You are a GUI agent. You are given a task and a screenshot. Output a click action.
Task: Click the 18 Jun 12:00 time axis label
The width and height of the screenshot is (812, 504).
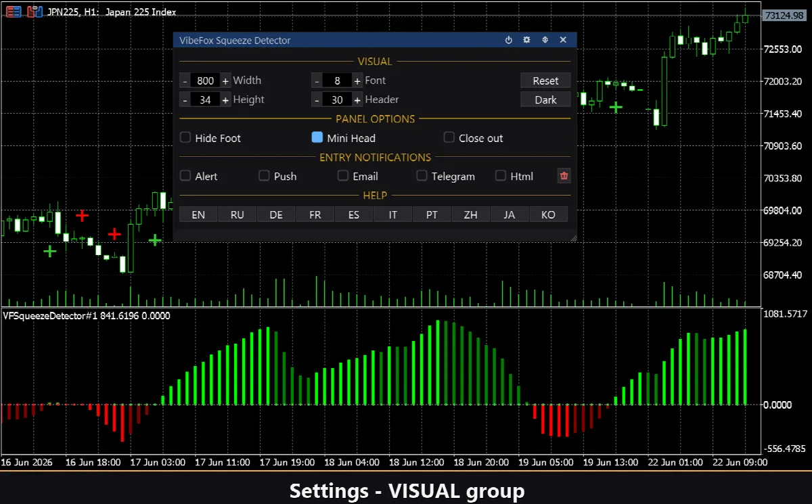pos(418,463)
